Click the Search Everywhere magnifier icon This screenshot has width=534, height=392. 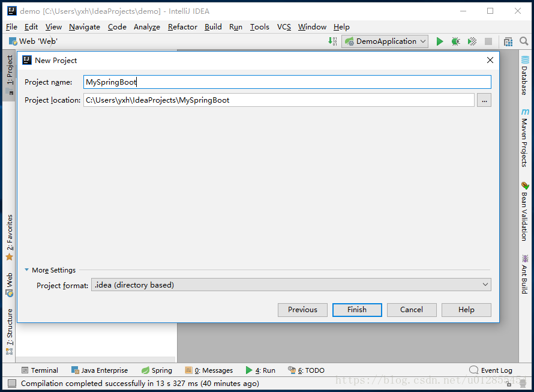[524, 41]
